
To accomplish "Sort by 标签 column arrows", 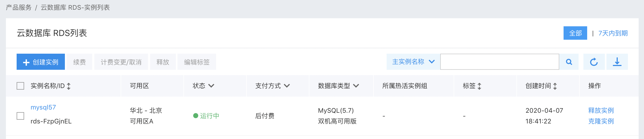I will coord(479,86).
